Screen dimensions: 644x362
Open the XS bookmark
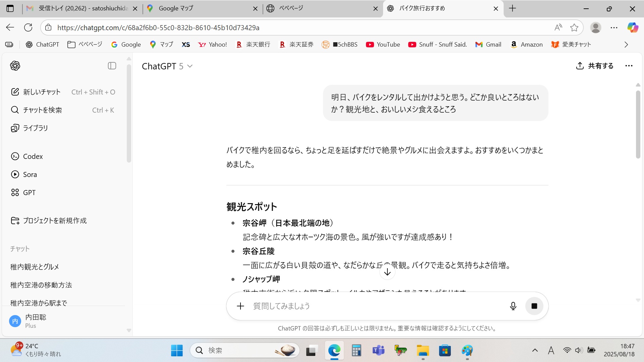[x=186, y=45]
